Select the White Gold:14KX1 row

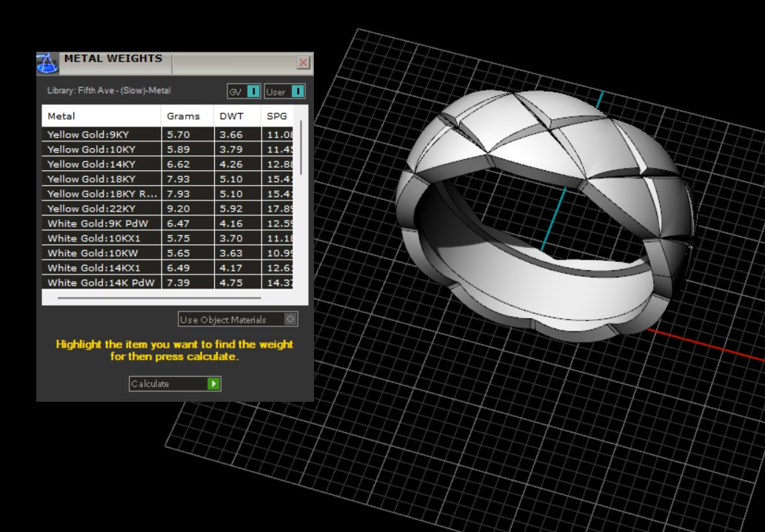pos(167,268)
